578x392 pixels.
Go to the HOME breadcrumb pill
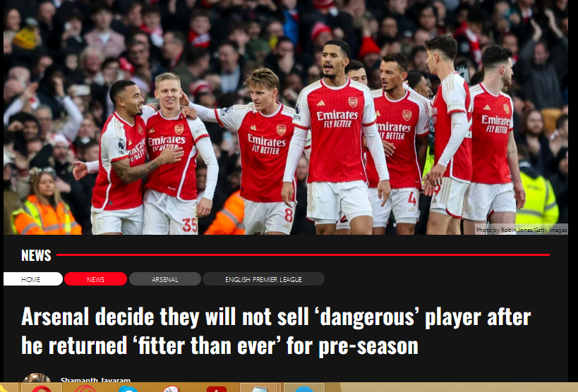[32, 279]
